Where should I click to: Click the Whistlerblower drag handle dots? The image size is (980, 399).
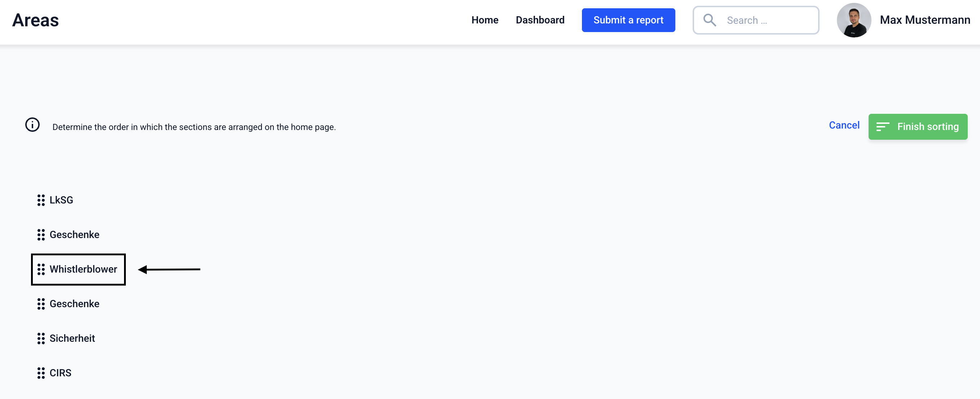pos(41,269)
